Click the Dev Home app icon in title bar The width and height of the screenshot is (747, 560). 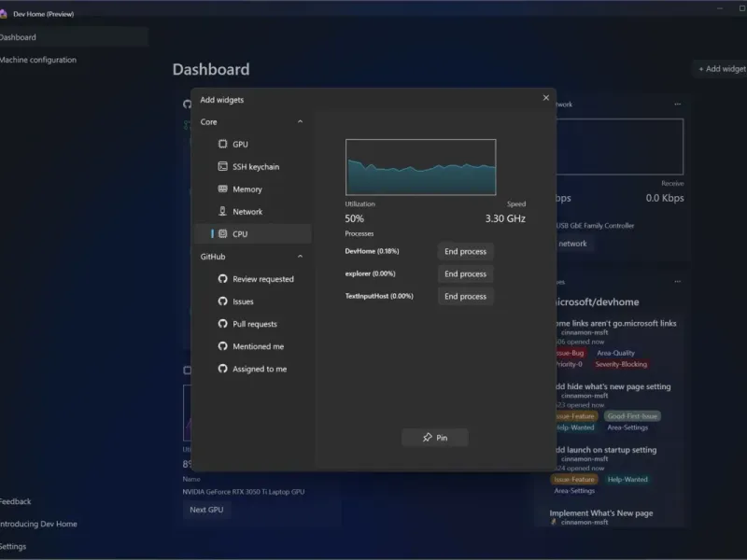4,14
